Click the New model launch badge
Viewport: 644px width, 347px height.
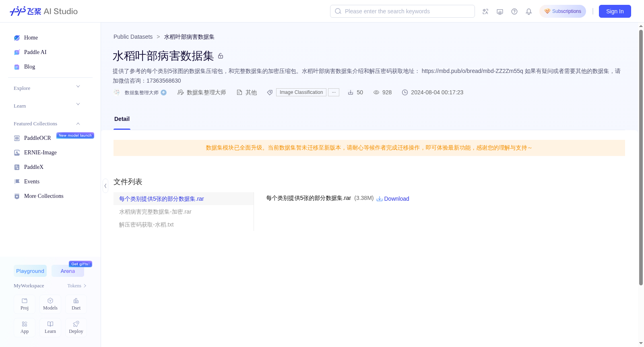point(75,135)
